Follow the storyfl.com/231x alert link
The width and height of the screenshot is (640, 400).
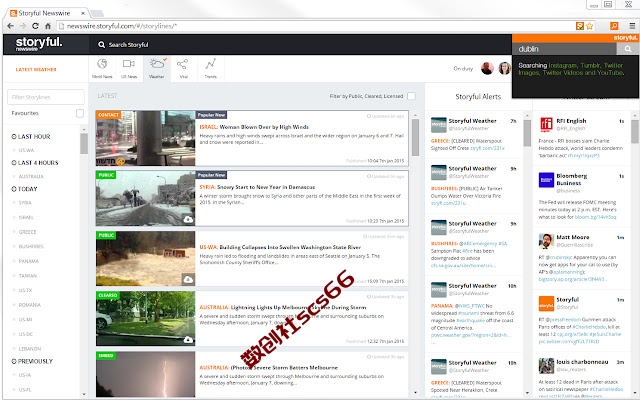[x=487, y=148]
